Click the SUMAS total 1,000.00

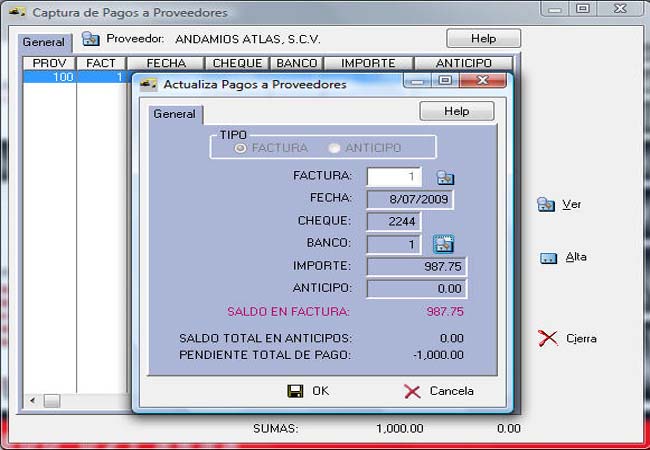point(400,428)
